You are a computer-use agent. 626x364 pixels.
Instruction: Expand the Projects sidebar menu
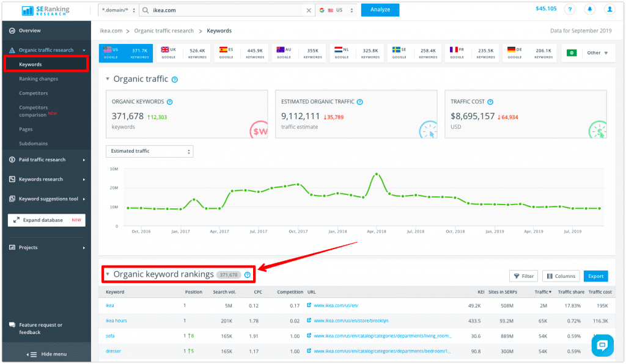click(x=84, y=248)
